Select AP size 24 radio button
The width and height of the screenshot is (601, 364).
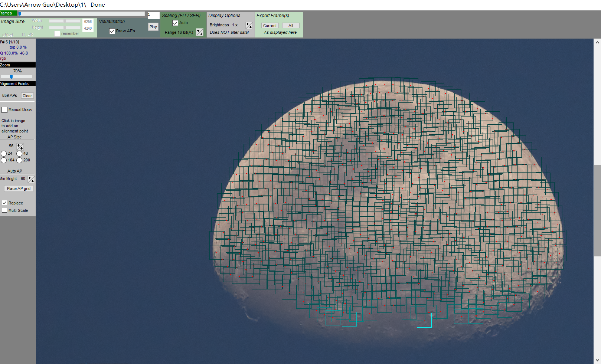click(4, 154)
